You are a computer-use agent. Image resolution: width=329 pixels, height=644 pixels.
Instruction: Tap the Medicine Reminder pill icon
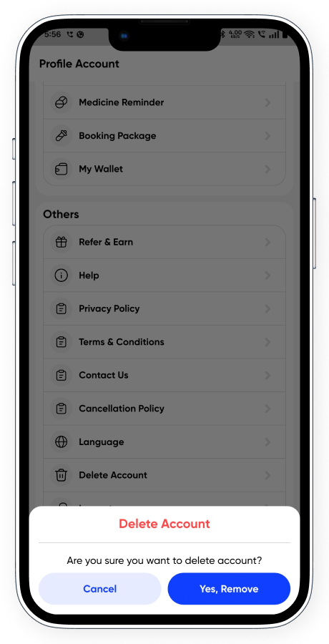pos(62,102)
